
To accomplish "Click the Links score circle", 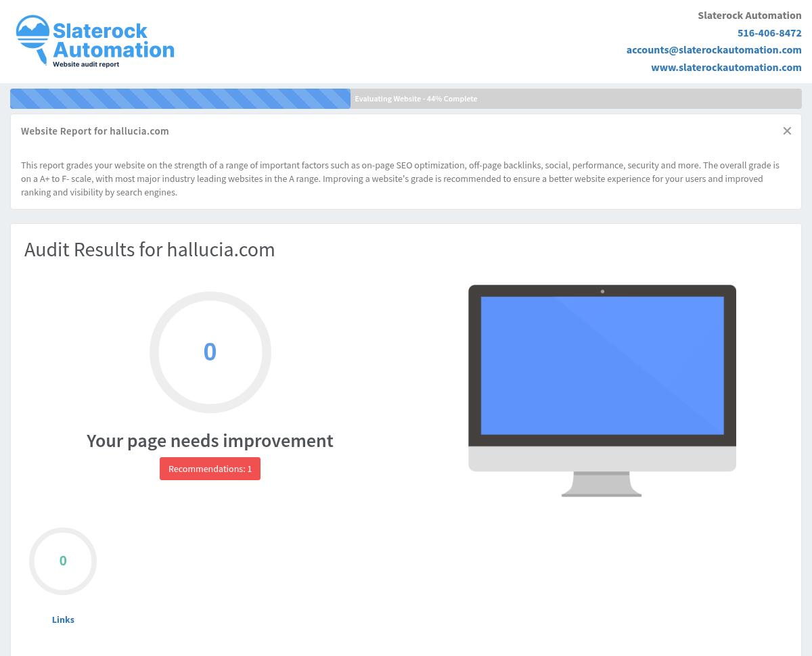I will tap(63, 561).
